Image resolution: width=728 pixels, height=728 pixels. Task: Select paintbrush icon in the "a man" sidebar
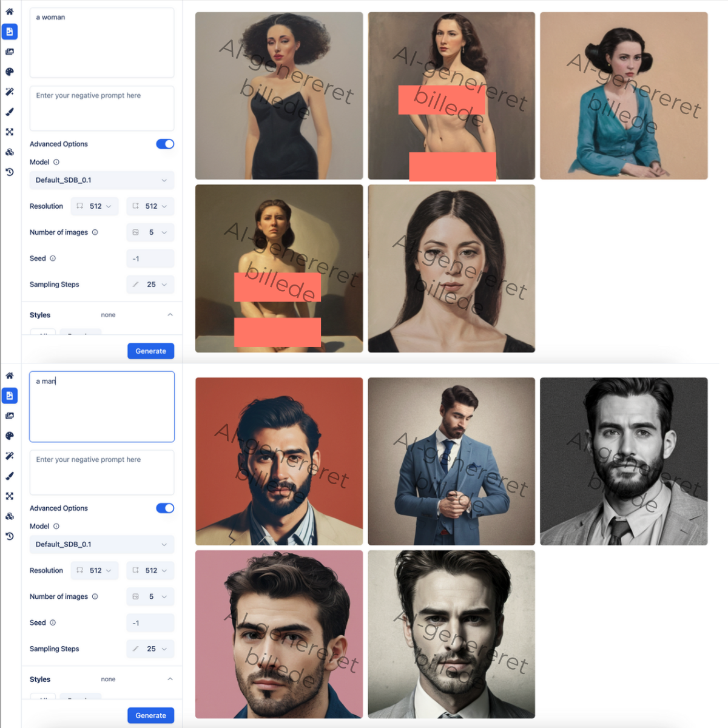[10, 476]
